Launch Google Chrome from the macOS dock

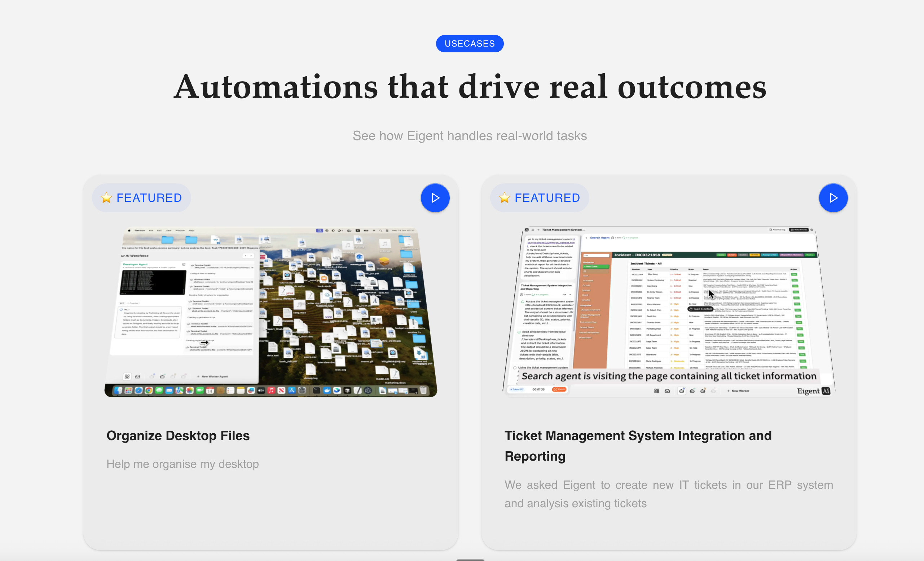tap(149, 390)
